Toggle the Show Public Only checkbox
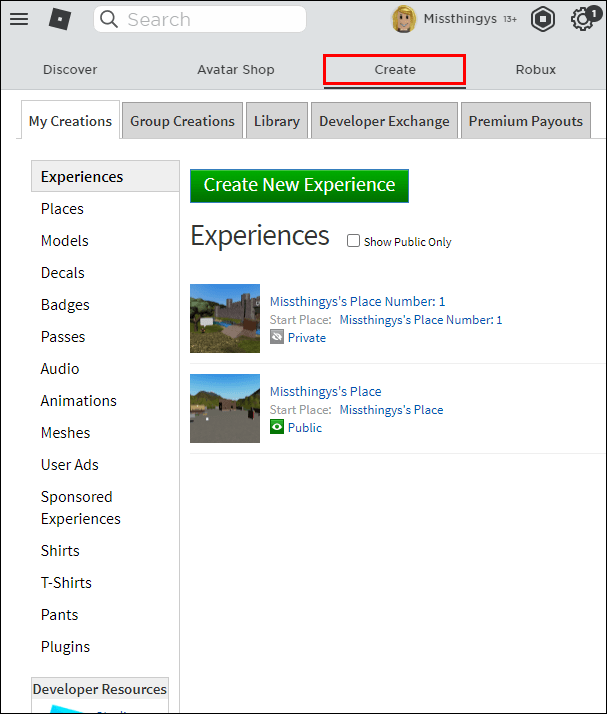This screenshot has width=607, height=714. [353, 240]
